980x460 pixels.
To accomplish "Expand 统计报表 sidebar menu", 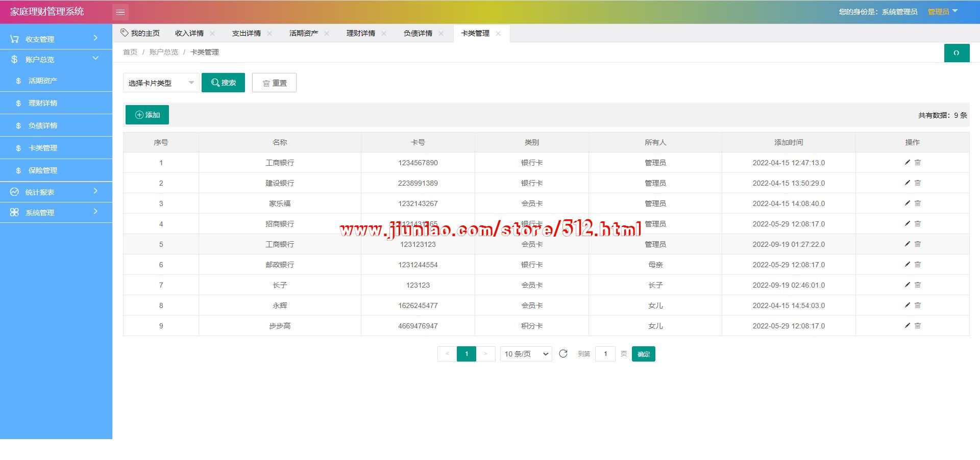I will tap(56, 192).
